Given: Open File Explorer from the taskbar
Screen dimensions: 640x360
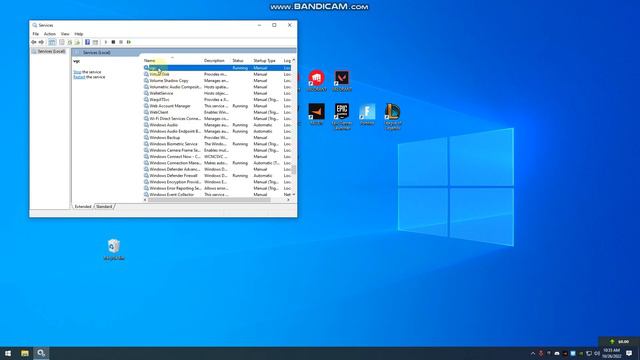Looking at the screenshot, I should tap(24, 353).
